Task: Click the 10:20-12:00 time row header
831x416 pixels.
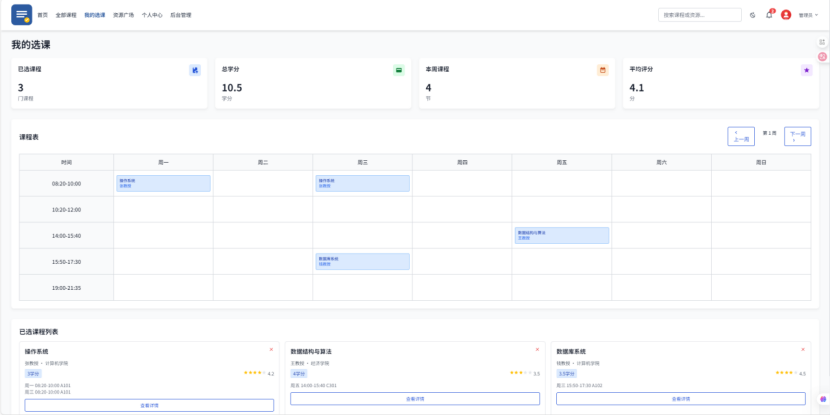Action: tap(66, 210)
